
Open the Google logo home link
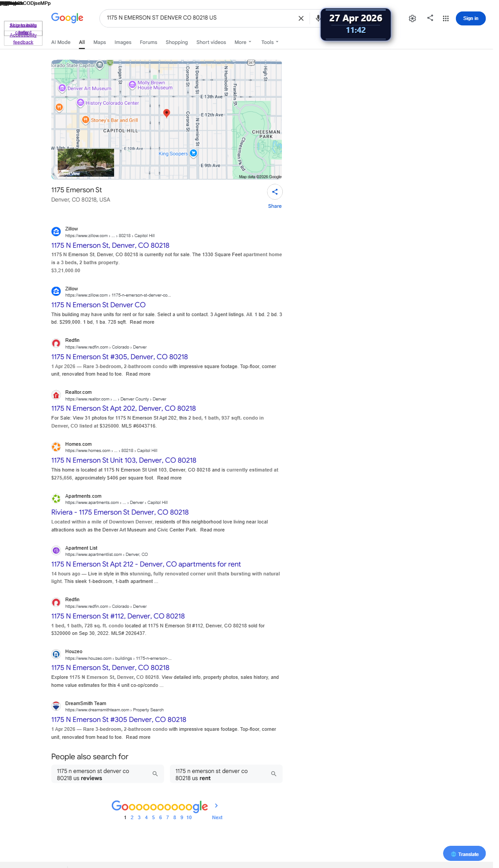pos(67,18)
